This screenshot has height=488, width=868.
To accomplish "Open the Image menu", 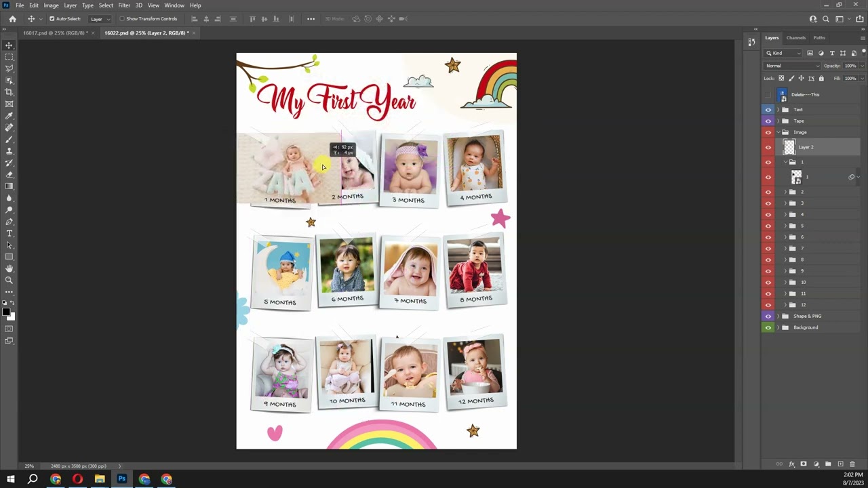I will pyautogui.click(x=52, y=5).
